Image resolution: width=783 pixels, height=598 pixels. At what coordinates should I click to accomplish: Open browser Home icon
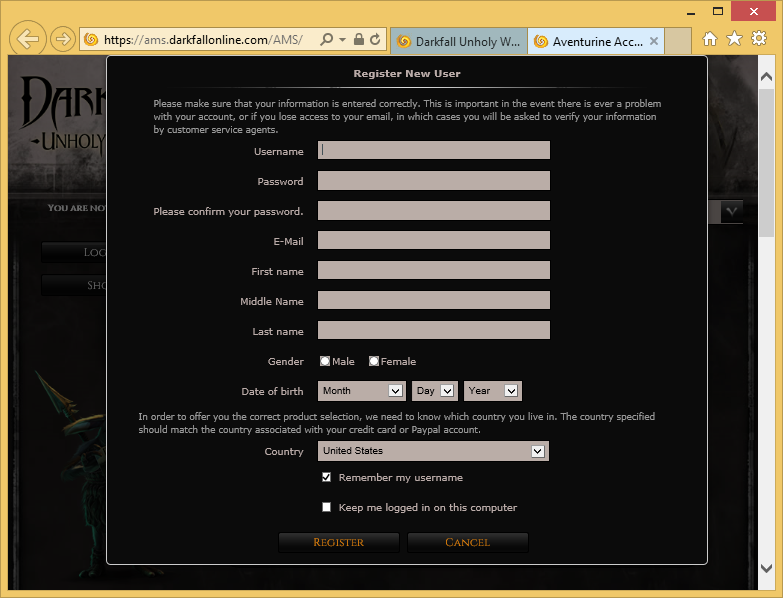coord(710,38)
